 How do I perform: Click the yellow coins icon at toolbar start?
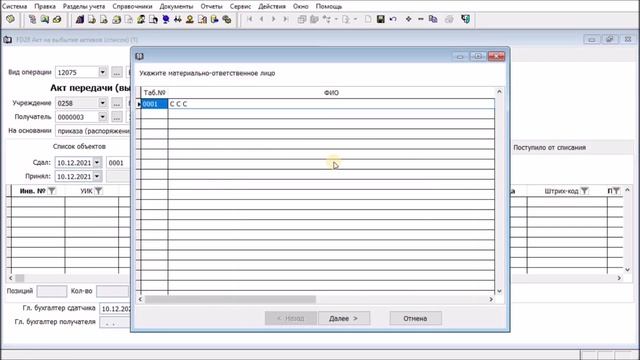click(x=10, y=19)
